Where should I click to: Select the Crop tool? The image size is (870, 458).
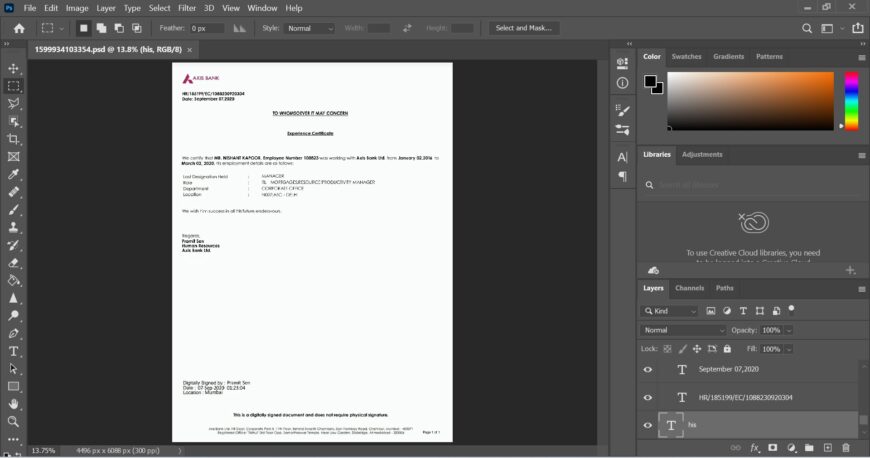14,139
